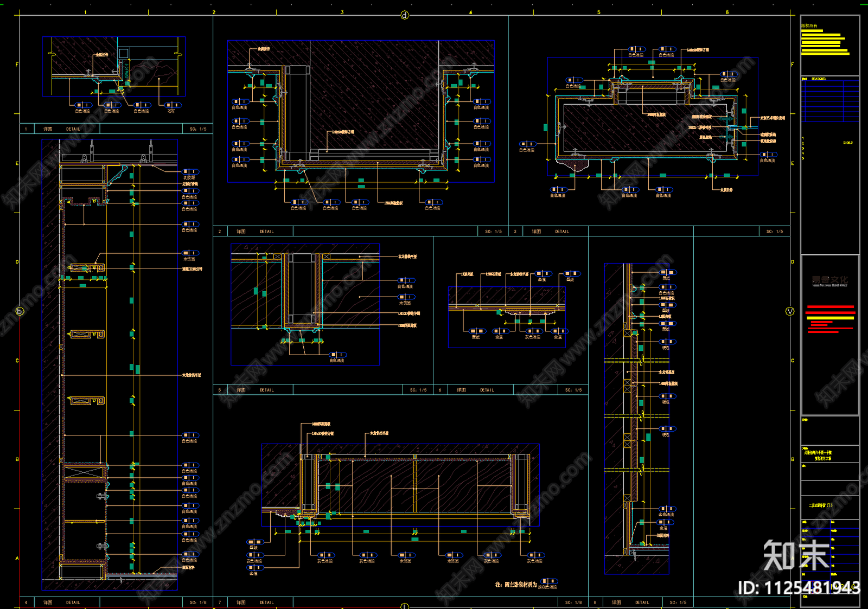Select the '详图' label of drawing 7
The width and height of the screenshot is (868, 609).
tap(241, 602)
